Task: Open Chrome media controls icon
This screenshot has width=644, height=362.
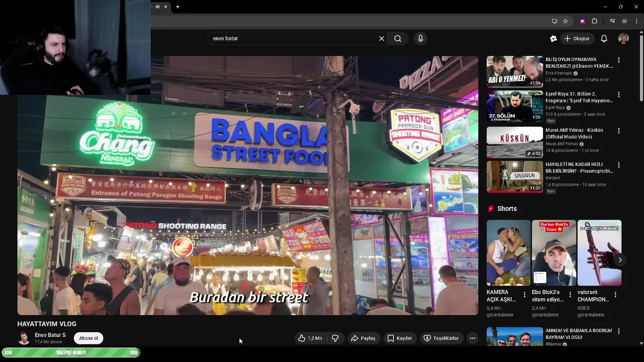Action: coord(612,21)
